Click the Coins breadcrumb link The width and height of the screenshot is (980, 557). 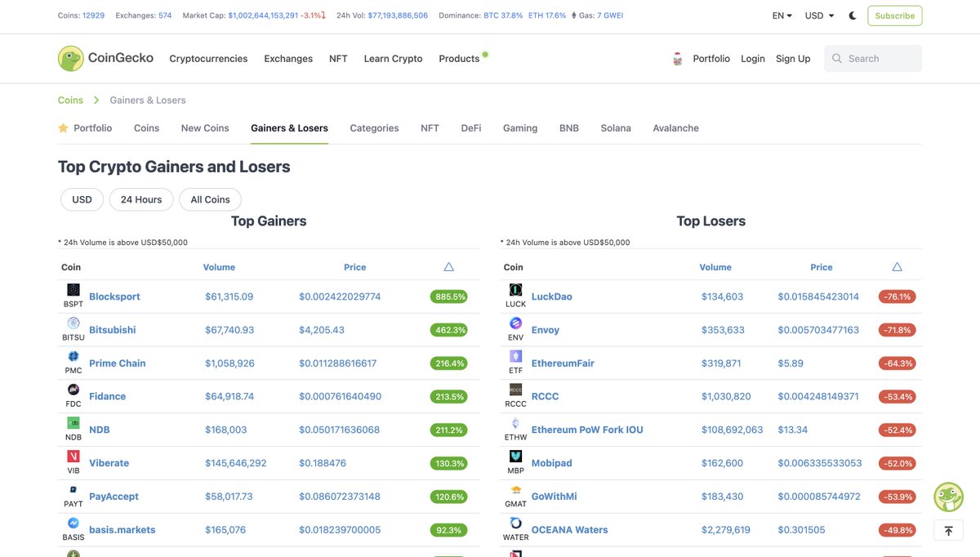tap(70, 100)
